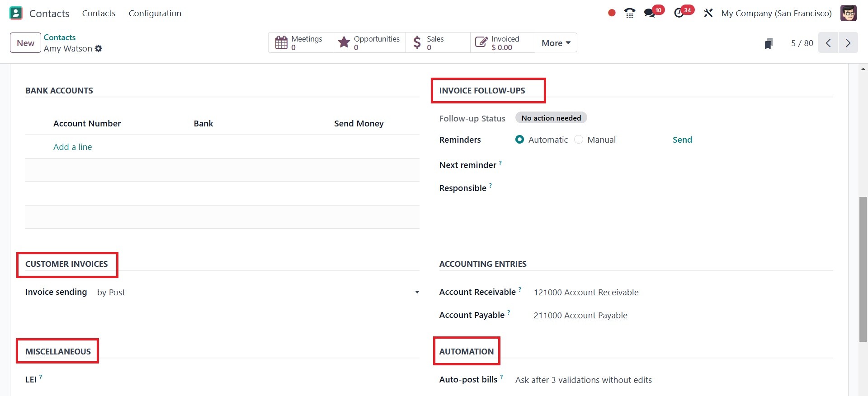Open the My Company (San Francisco) switcher

click(x=776, y=13)
